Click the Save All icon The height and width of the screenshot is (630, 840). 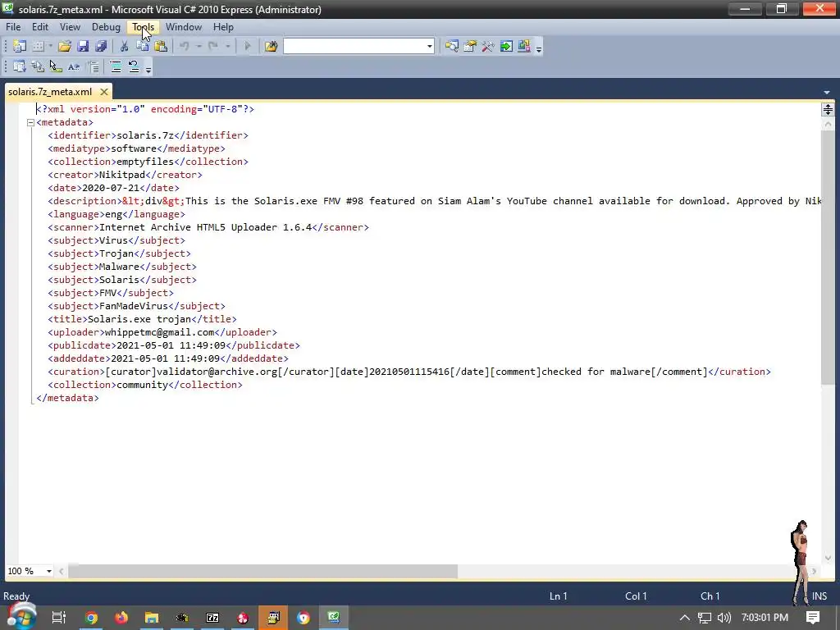101,47
